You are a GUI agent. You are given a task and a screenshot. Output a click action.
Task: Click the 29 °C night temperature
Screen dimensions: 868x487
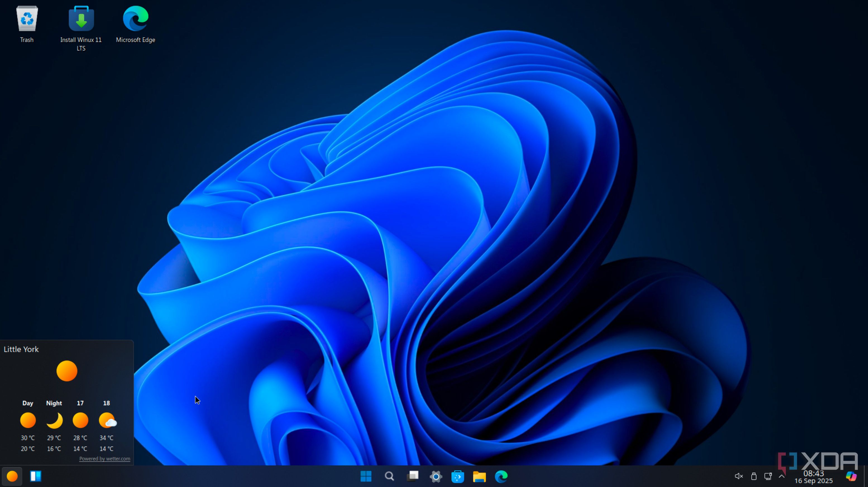click(54, 438)
